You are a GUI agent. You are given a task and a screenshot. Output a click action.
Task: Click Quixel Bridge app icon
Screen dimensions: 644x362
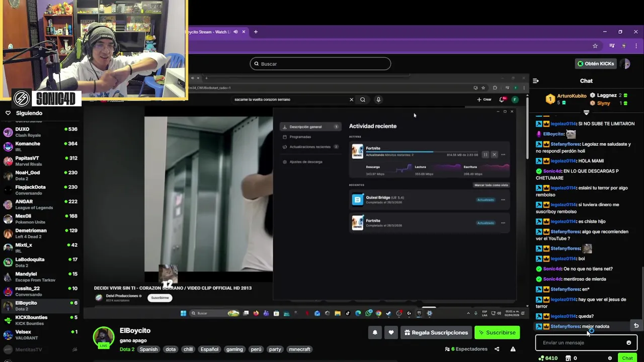pos(357,200)
